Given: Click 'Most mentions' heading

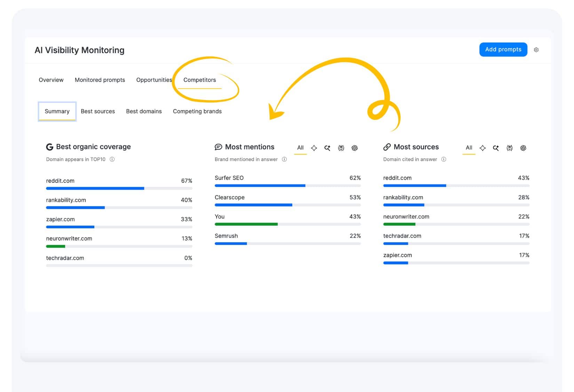Looking at the screenshot, I should (249, 147).
